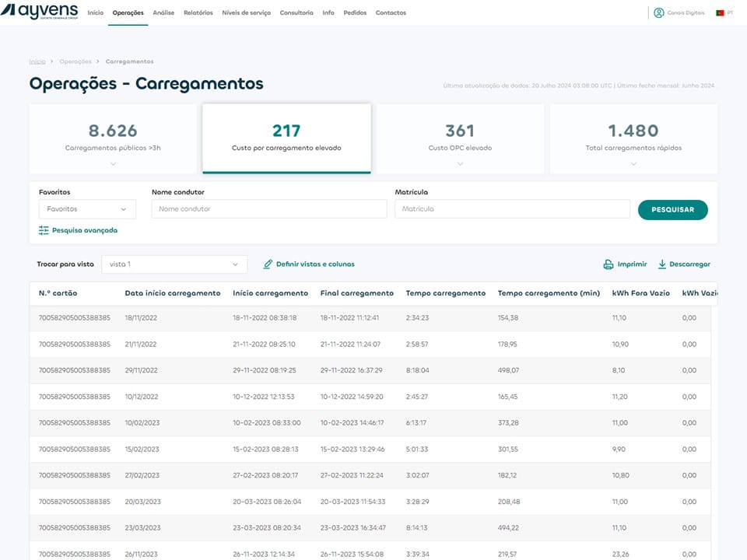The width and height of the screenshot is (747, 560).
Task: Expand the Custo OPC elevado card
Action: click(x=460, y=163)
